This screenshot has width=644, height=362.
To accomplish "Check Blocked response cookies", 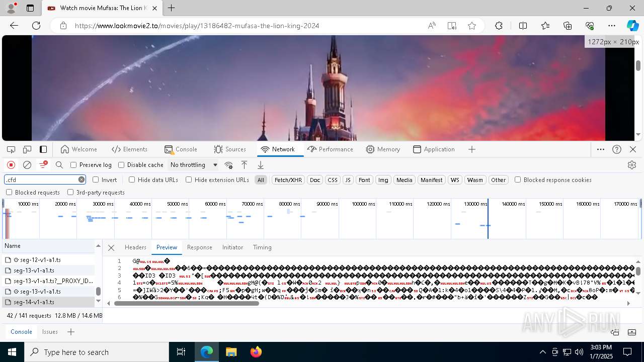I will click(518, 179).
